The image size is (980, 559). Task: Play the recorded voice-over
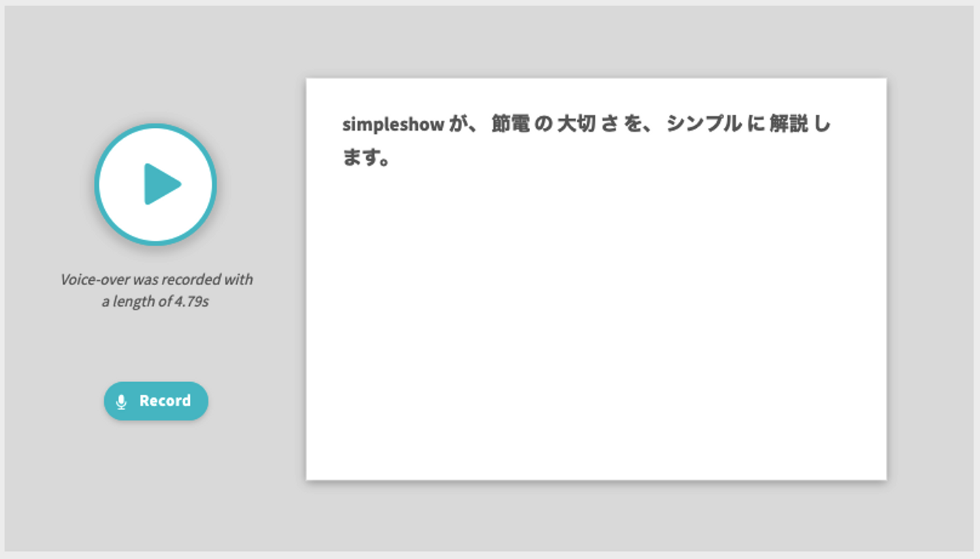pos(156,184)
